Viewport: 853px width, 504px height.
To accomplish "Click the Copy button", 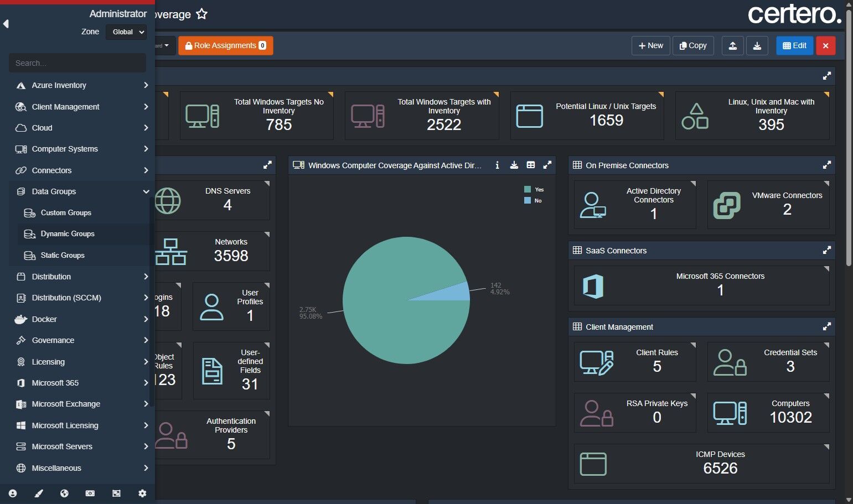I will [x=693, y=45].
